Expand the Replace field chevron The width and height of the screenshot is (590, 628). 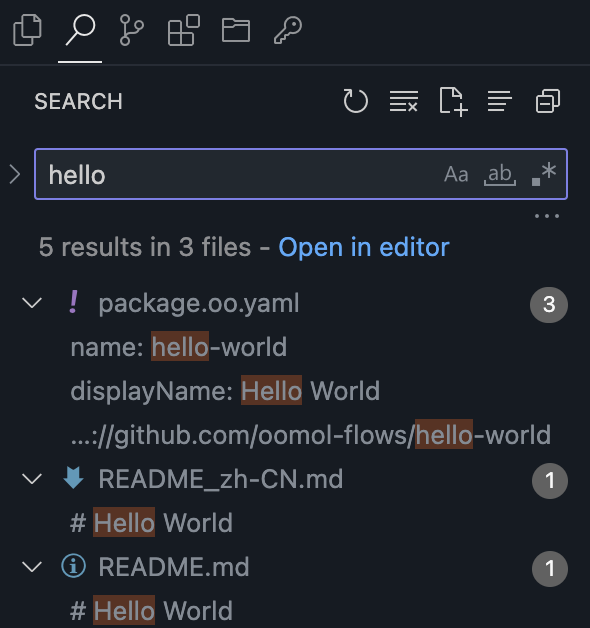(15, 175)
